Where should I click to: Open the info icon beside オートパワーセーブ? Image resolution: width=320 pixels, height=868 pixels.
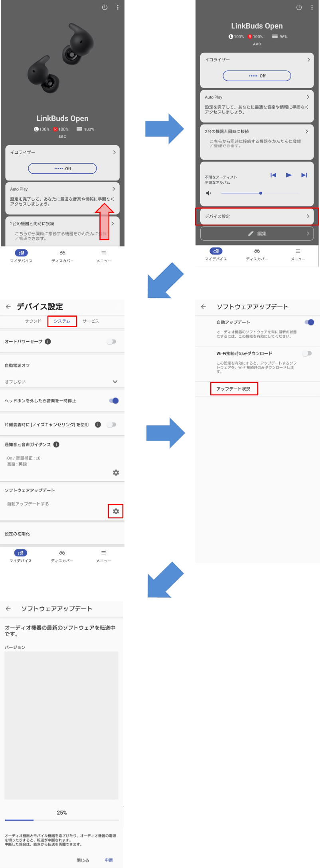[x=48, y=341]
